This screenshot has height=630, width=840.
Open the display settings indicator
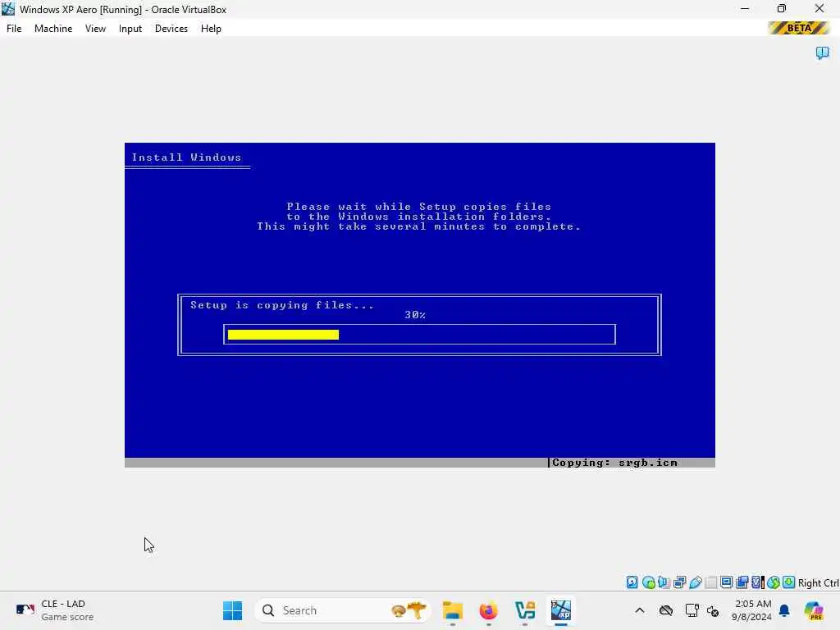pyautogui.click(x=727, y=582)
